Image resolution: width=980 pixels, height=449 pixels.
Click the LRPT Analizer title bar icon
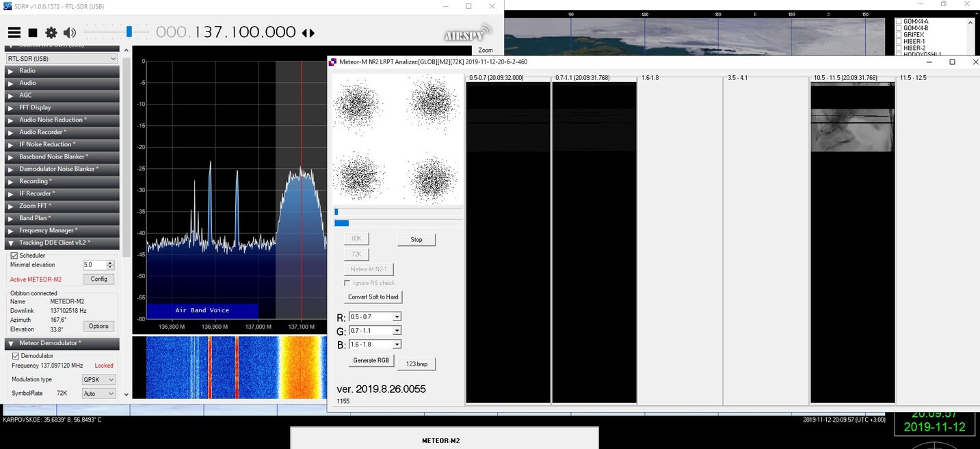333,62
